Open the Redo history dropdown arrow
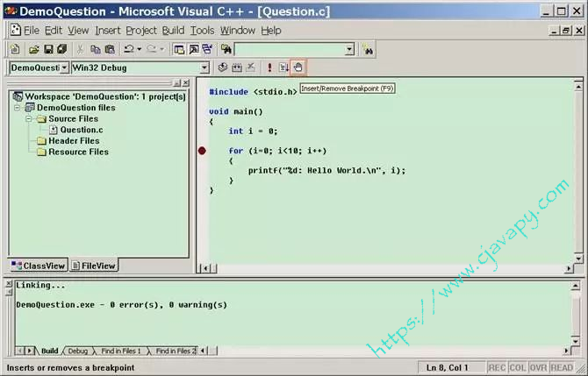The height and width of the screenshot is (376, 588). pos(161,49)
